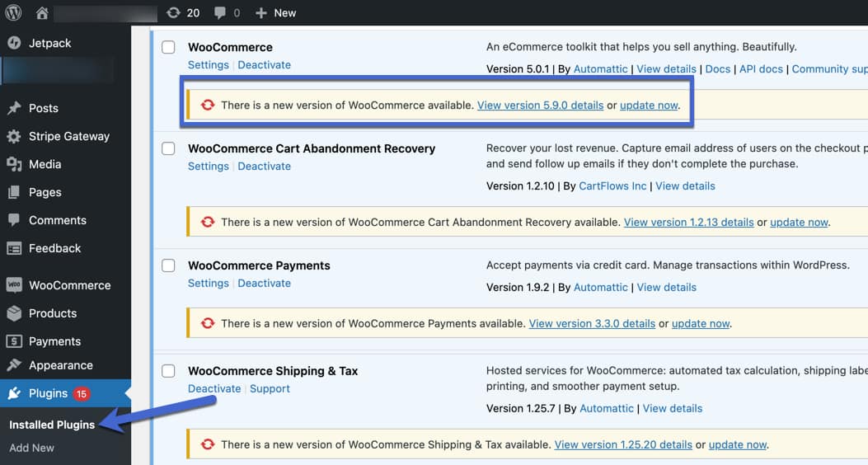868x465 pixels.
Task: Open Automattic author link in WooCommerce row
Action: [x=600, y=69]
